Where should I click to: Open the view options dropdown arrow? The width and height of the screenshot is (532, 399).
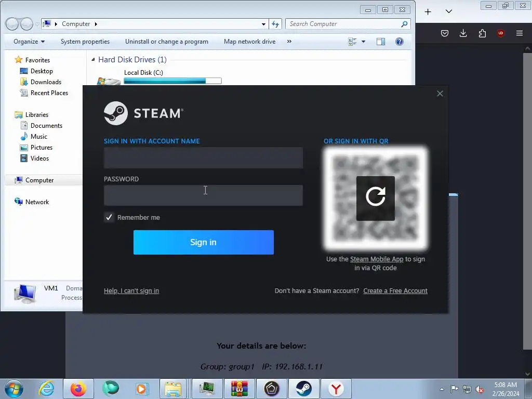(363, 42)
